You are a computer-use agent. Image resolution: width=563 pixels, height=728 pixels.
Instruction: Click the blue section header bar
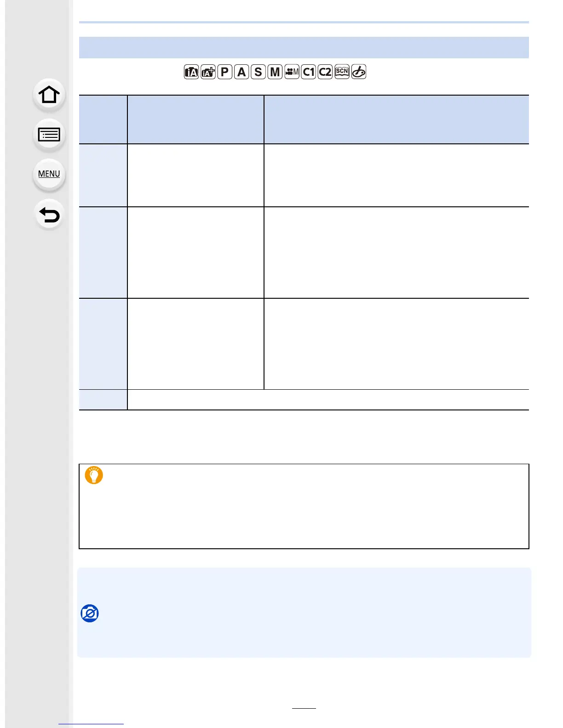pos(304,47)
